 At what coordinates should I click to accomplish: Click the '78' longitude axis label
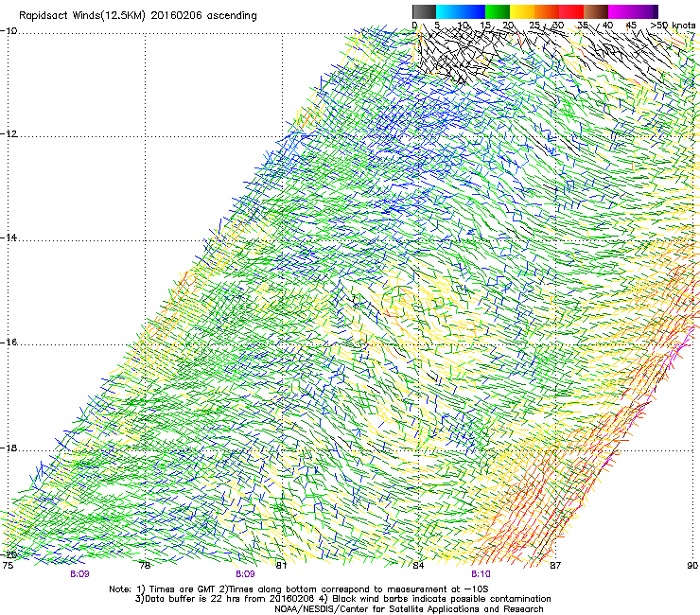[145, 566]
